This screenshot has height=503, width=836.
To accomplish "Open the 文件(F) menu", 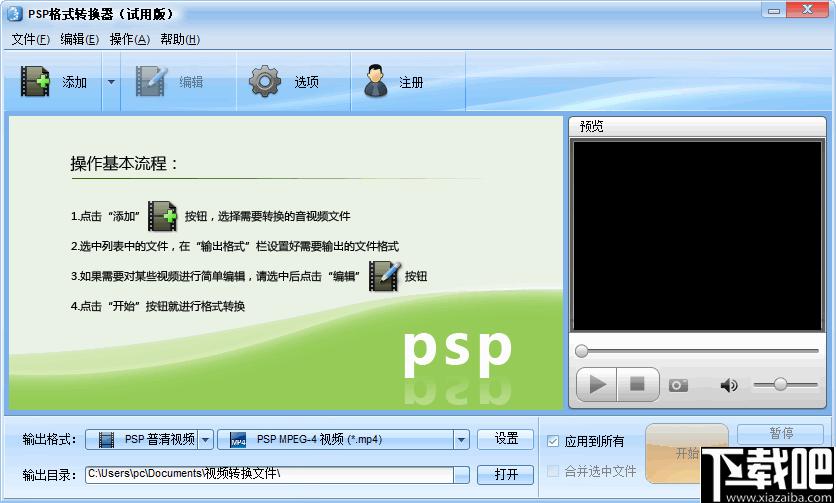I will 30,39.
